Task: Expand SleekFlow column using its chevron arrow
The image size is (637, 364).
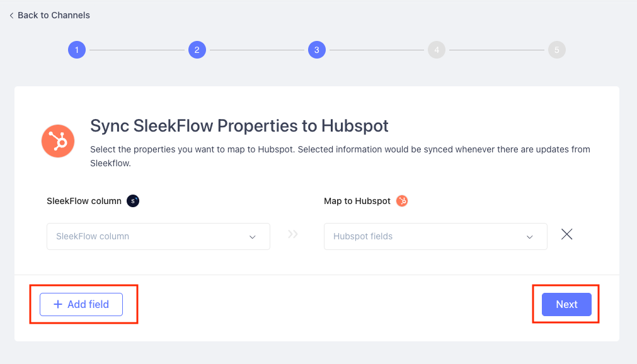Action: click(x=252, y=237)
